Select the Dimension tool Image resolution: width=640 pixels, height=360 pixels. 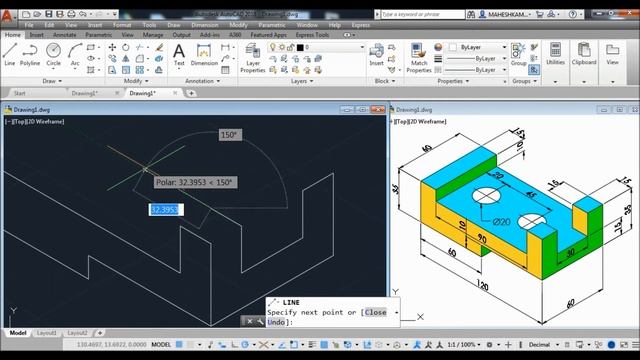pyautogui.click(x=204, y=55)
